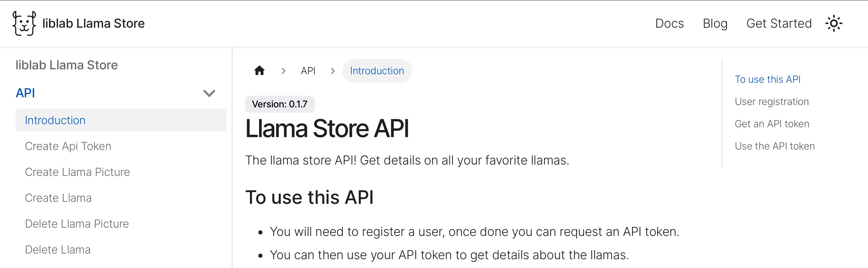The width and height of the screenshot is (868, 268).
Task: Click the Version 0.1.7 badge
Action: (279, 104)
